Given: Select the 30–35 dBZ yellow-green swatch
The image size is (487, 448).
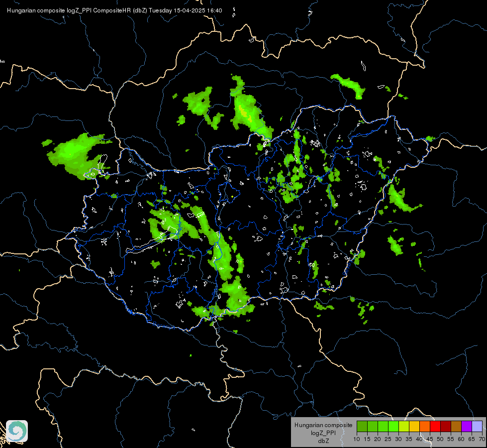Looking at the screenshot, I should click(404, 426).
